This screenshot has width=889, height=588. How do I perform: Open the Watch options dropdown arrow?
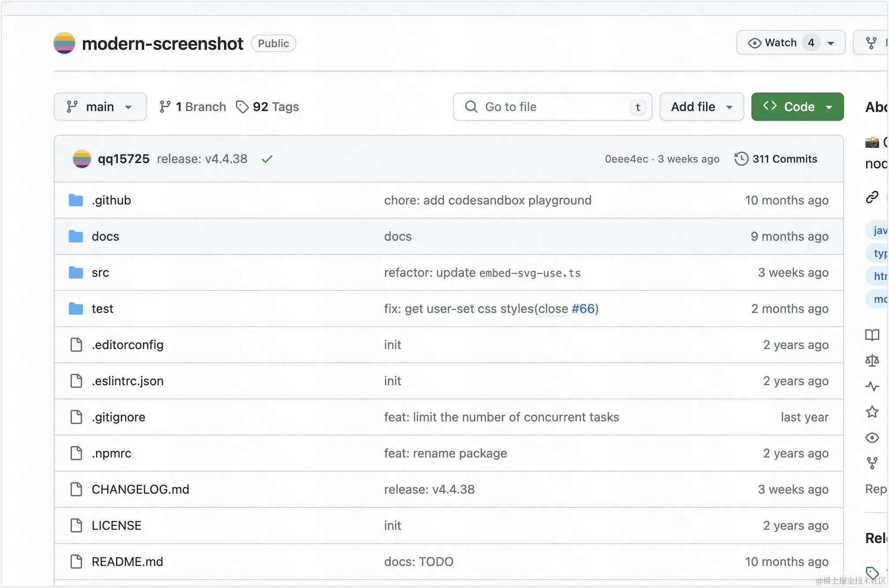pos(831,43)
